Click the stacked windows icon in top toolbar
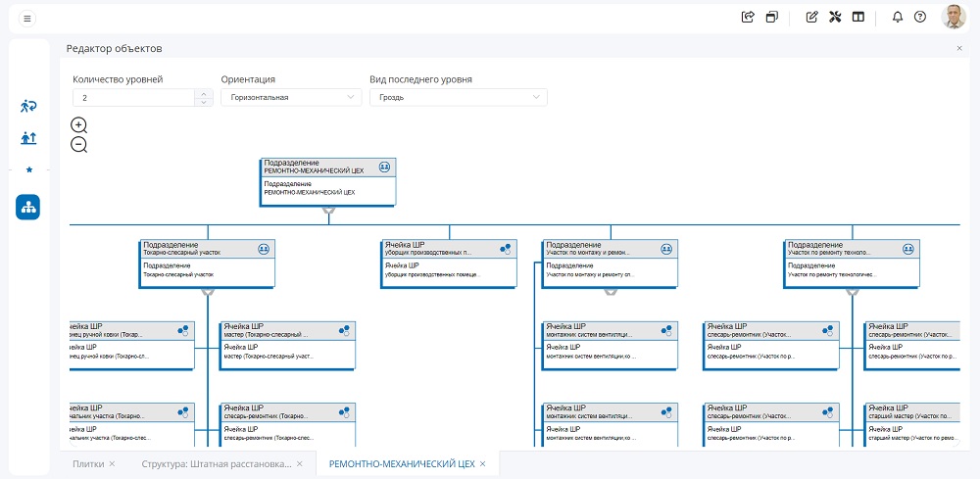Image resolution: width=980 pixels, height=479 pixels. 772,17
